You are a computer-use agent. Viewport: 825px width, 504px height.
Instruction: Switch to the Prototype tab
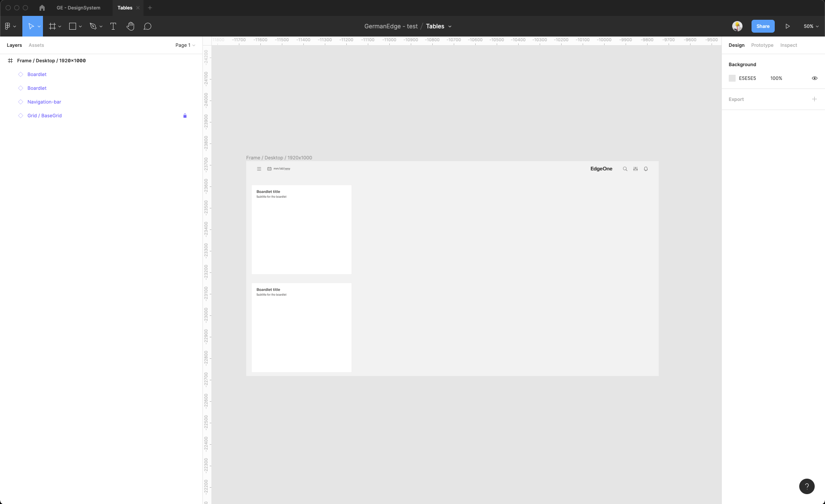[x=762, y=45]
